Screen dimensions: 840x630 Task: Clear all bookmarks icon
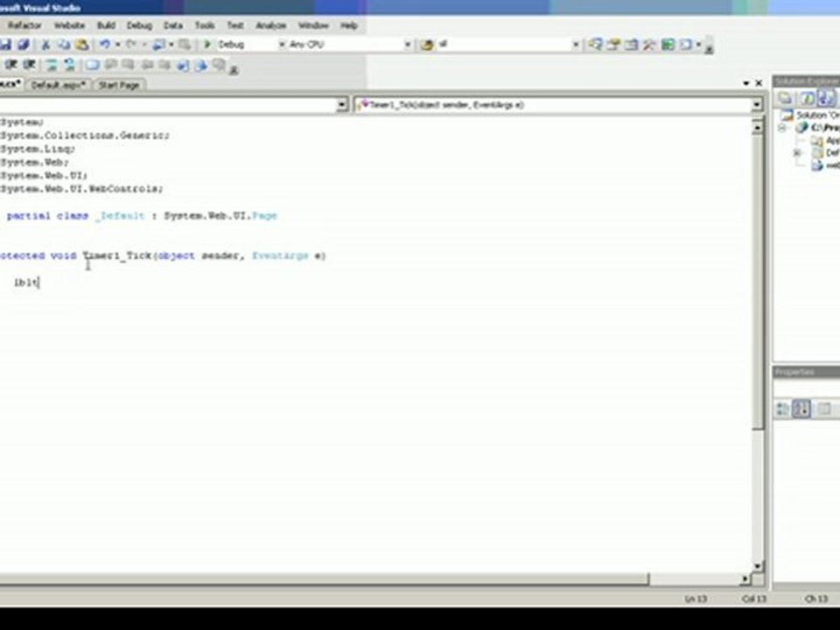point(219,66)
